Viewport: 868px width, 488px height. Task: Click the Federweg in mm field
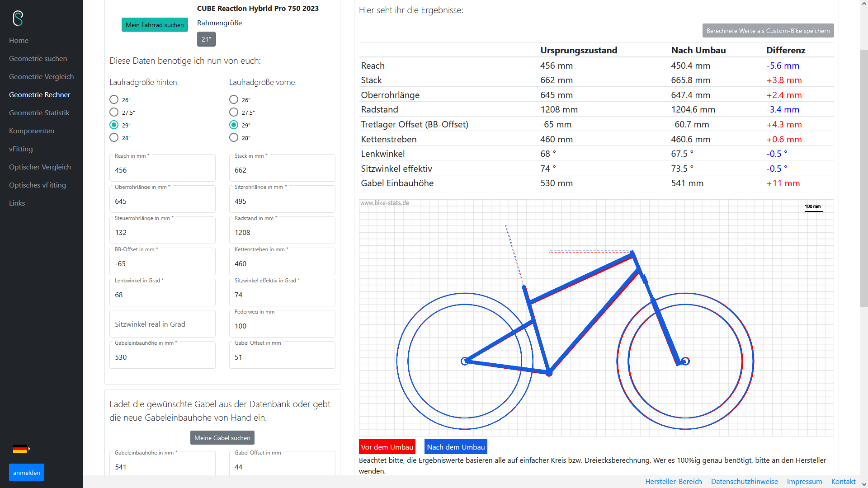[x=282, y=326]
